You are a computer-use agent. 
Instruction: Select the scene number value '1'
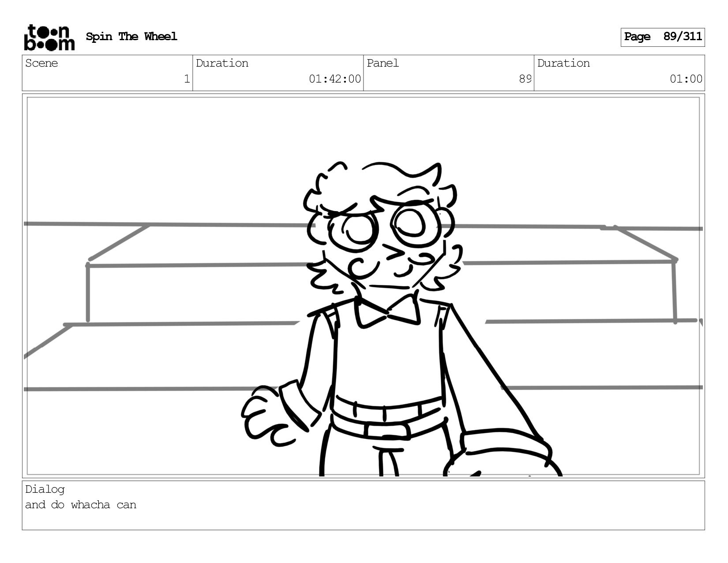point(187,79)
